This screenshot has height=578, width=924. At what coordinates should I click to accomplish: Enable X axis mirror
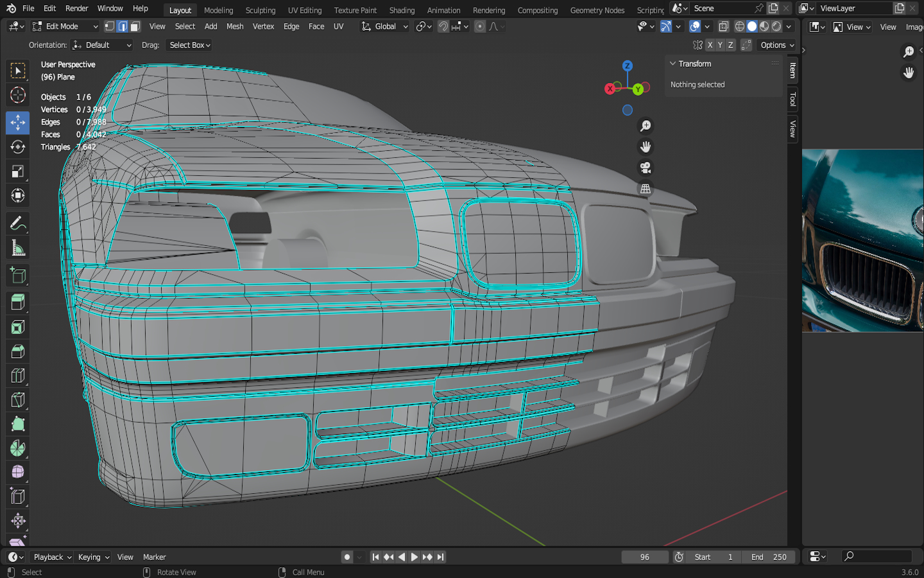[x=710, y=45]
